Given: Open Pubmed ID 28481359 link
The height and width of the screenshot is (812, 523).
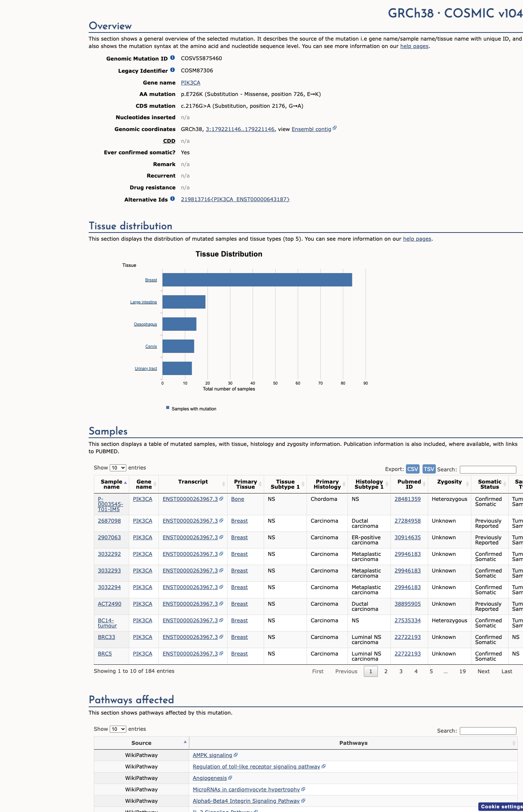Looking at the screenshot, I should click(x=407, y=499).
